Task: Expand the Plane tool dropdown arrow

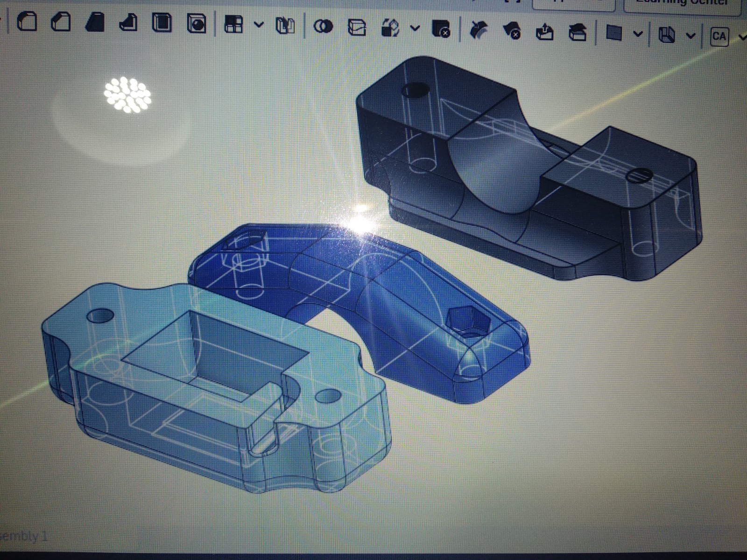Action: pyautogui.click(x=638, y=34)
